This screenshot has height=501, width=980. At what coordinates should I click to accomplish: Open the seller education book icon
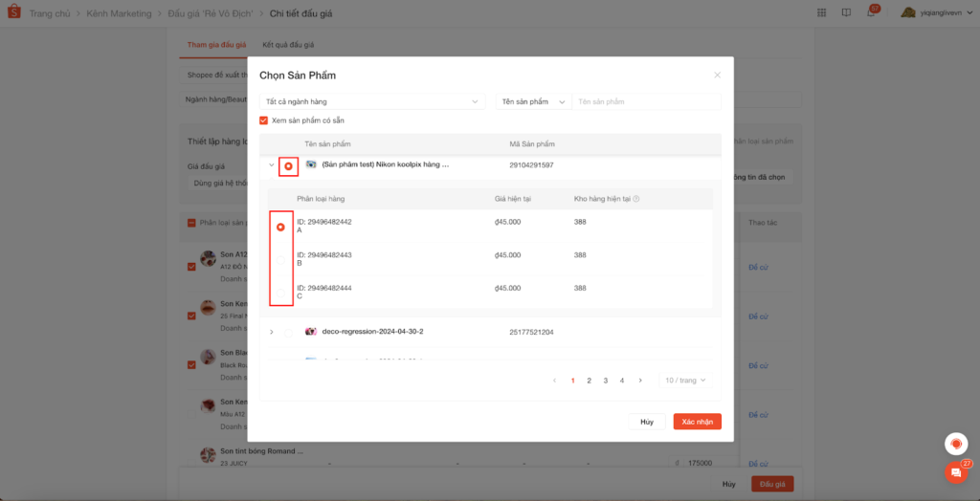[846, 12]
